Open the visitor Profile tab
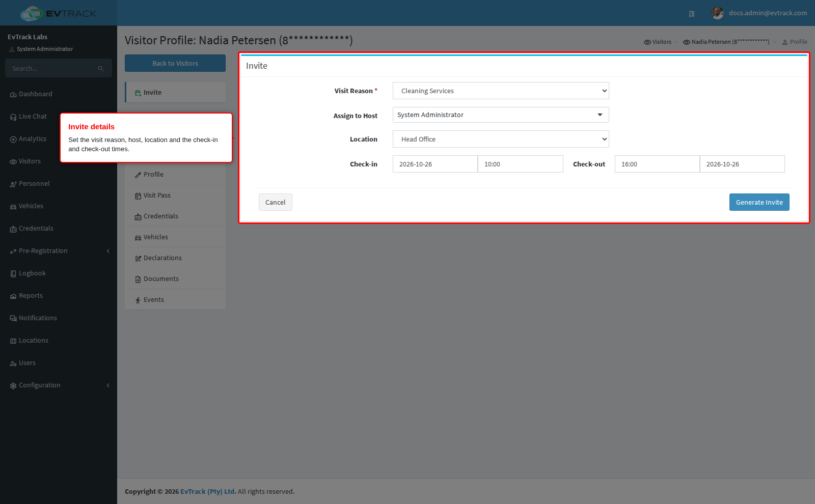This screenshot has height=504, width=815. pyautogui.click(x=175, y=175)
